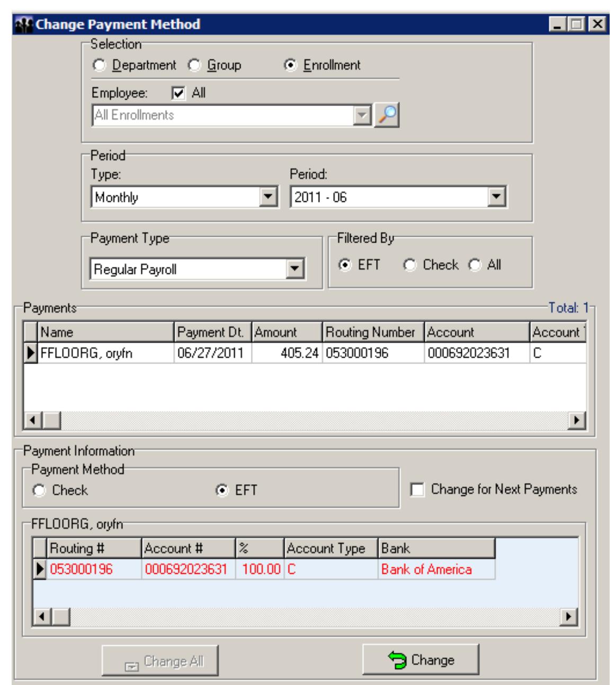Image resolution: width=616 pixels, height=685 pixels.
Task: Click the Payment Dt. column header
Action: [x=213, y=332]
